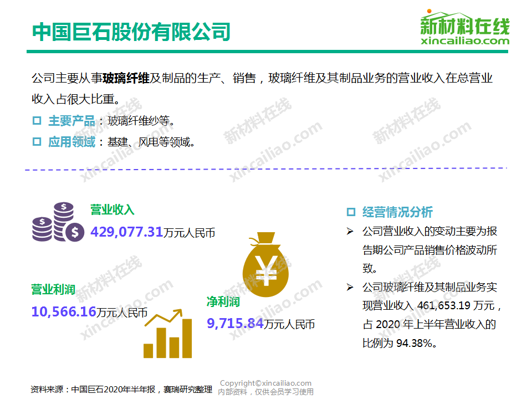Click the arrow bullet before 公司营业收入的变动
This screenshot has height=399, width=532.
350,232
